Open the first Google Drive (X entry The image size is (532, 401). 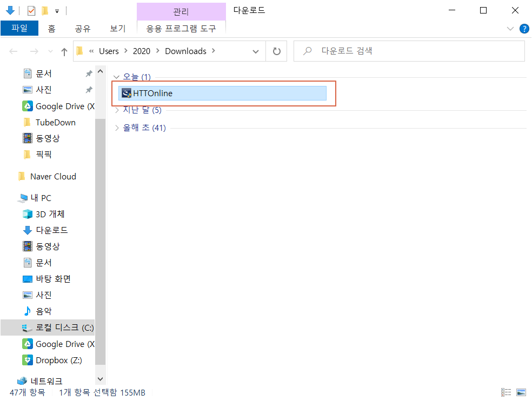point(58,106)
